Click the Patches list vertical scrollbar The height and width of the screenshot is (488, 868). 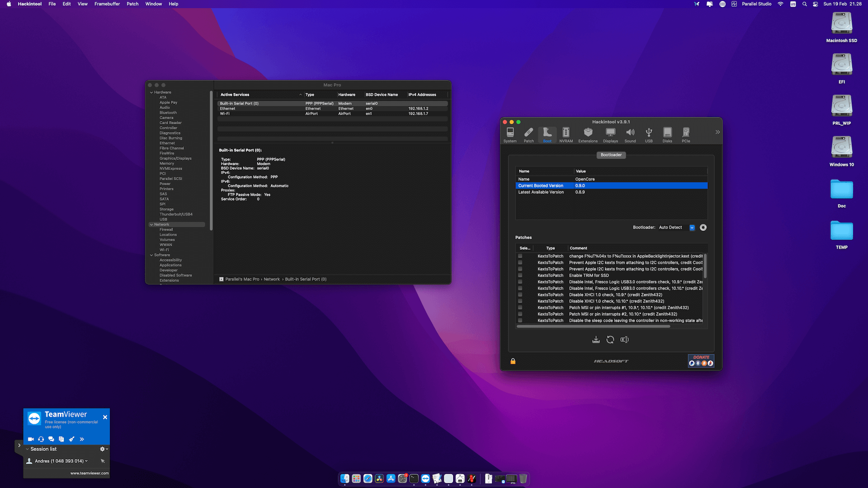pyautogui.click(x=705, y=266)
